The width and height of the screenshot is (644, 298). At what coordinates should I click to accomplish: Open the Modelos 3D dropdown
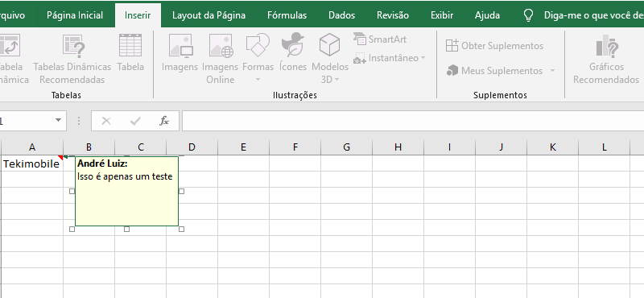tap(330, 59)
